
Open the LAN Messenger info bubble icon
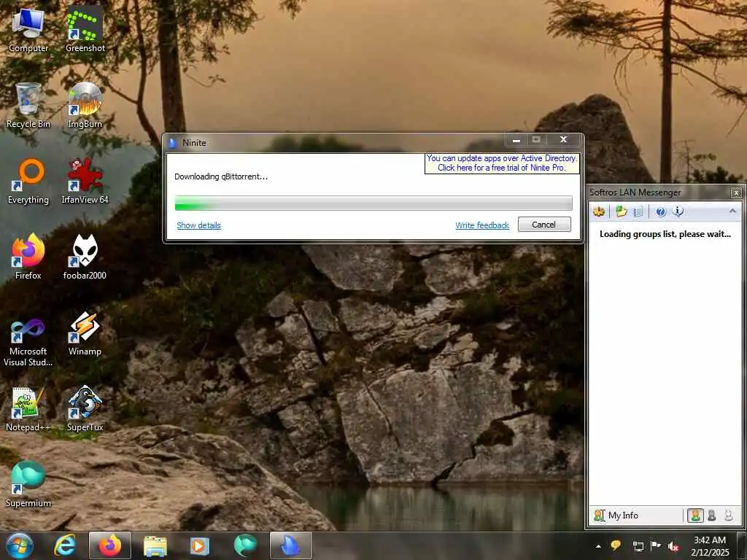pos(678,211)
